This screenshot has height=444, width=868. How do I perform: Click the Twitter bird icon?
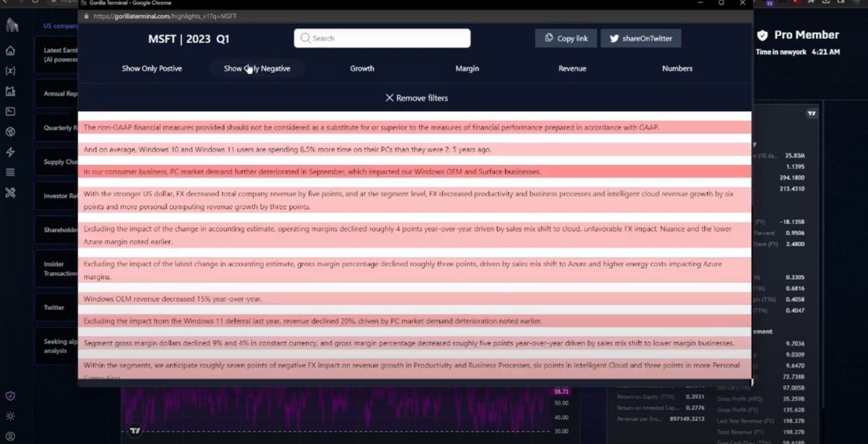pos(614,38)
